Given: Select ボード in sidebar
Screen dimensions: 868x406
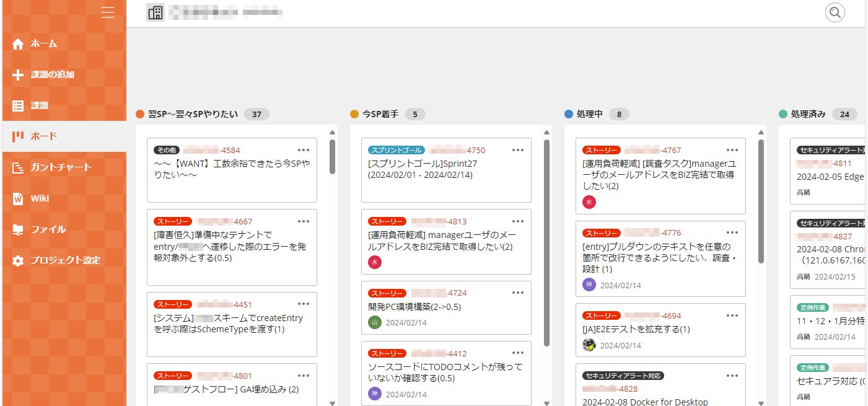Looking at the screenshot, I should (x=63, y=136).
